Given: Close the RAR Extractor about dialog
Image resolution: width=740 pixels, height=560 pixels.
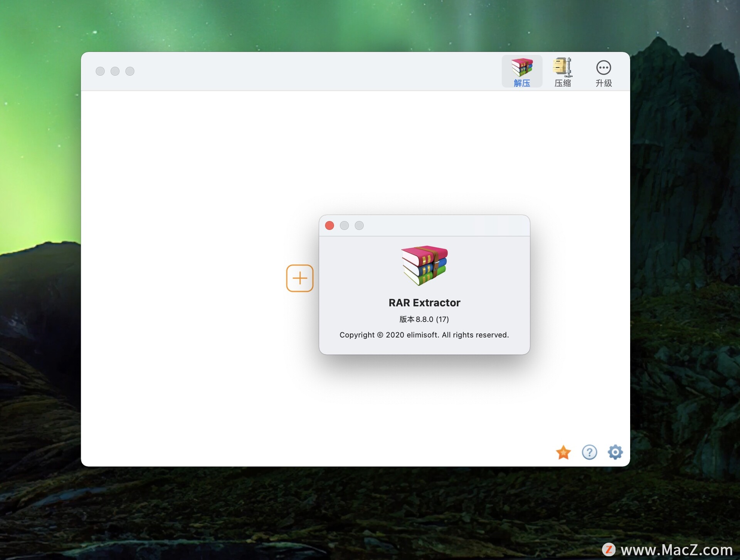Looking at the screenshot, I should pyautogui.click(x=330, y=225).
